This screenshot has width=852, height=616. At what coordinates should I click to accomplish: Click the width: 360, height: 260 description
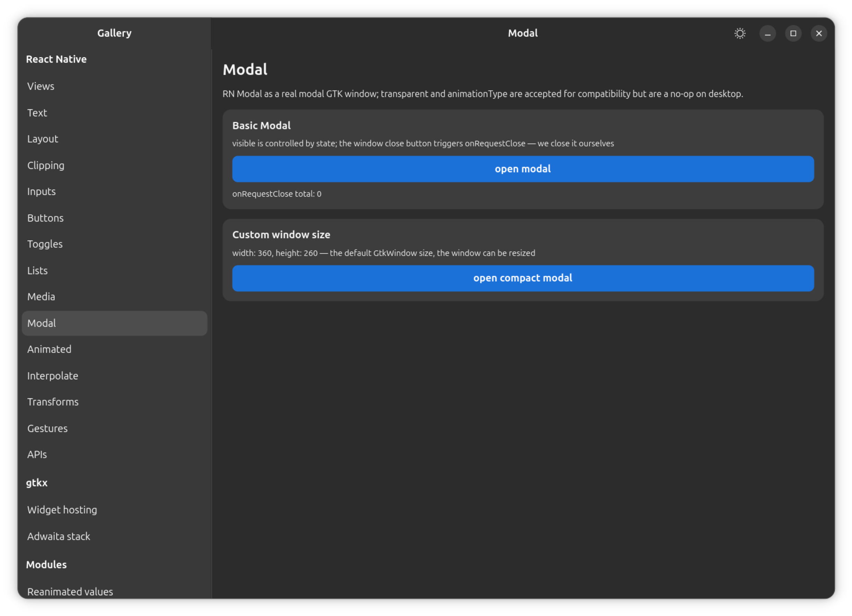pos(383,253)
